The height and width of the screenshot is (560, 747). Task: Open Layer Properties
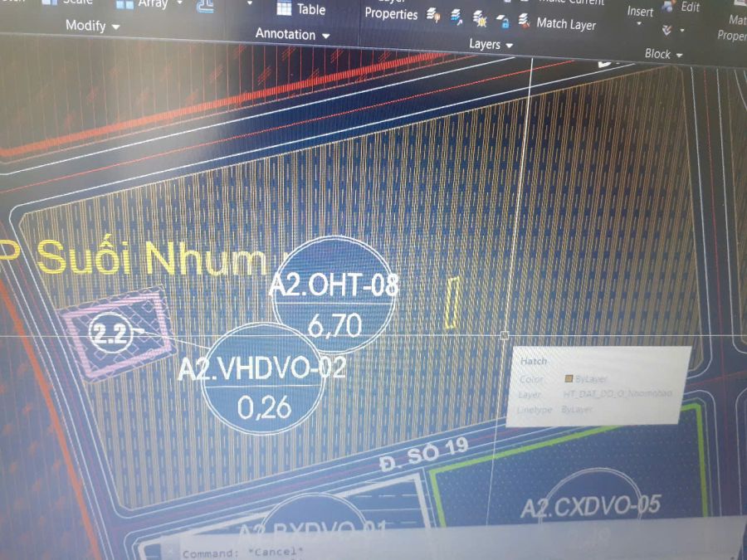(x=390, y=12)
